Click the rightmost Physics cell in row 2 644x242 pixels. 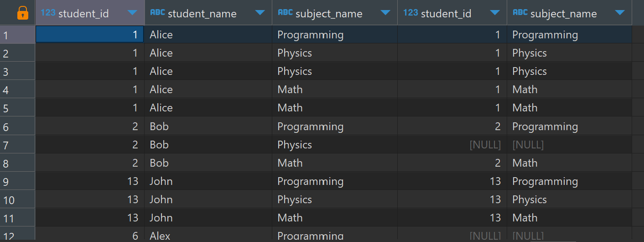[569, 53]
